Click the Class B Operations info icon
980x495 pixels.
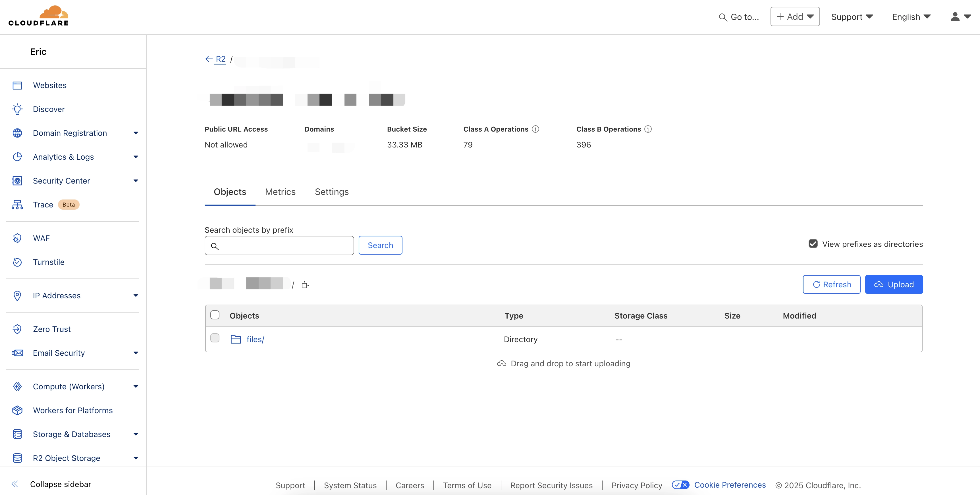[x=648, y=129]
